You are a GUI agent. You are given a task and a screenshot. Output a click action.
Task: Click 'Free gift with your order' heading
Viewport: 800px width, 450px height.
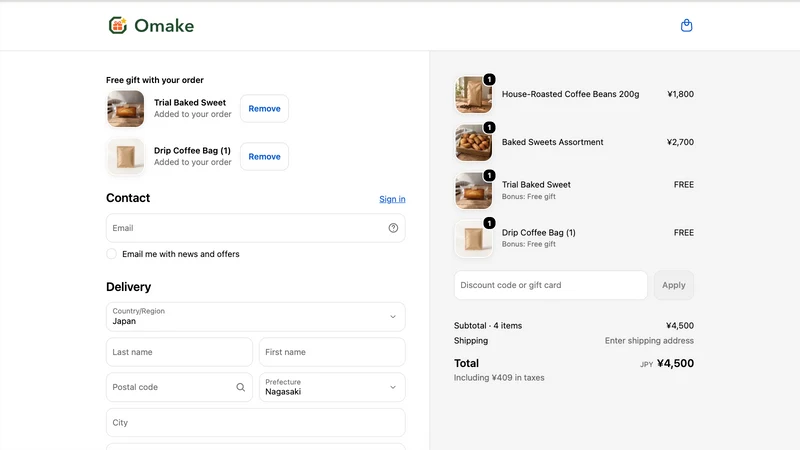tap(155, 80)
